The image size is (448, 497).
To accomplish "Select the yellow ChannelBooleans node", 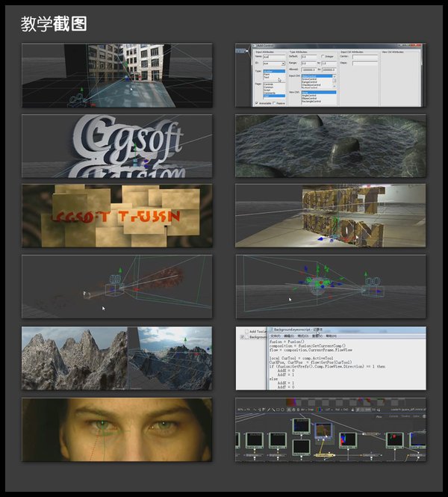I will tap(325, 455).
